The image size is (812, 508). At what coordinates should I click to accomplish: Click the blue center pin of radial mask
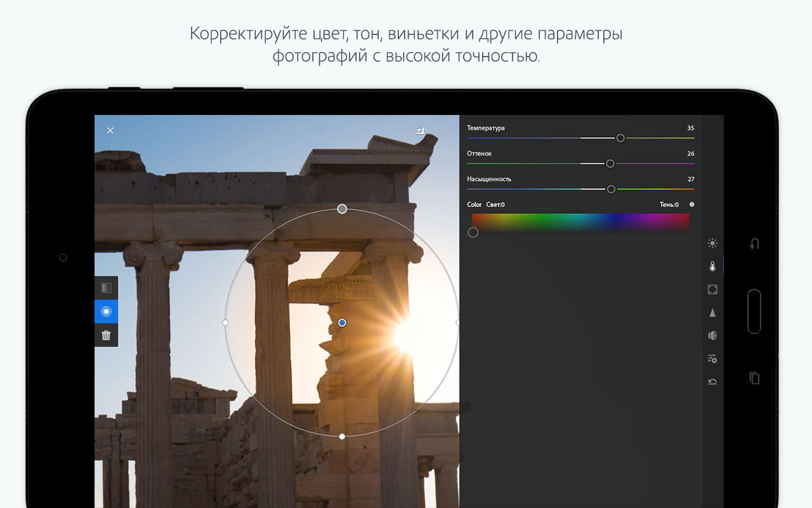pyautogui.click(x=342, y=323)
